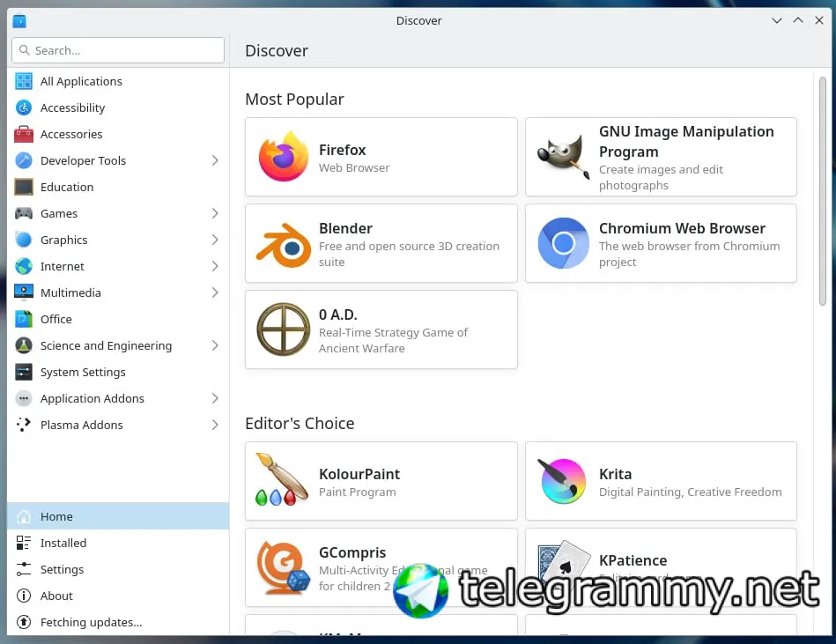Click the 0 A.D. title text

coord(338,315)
